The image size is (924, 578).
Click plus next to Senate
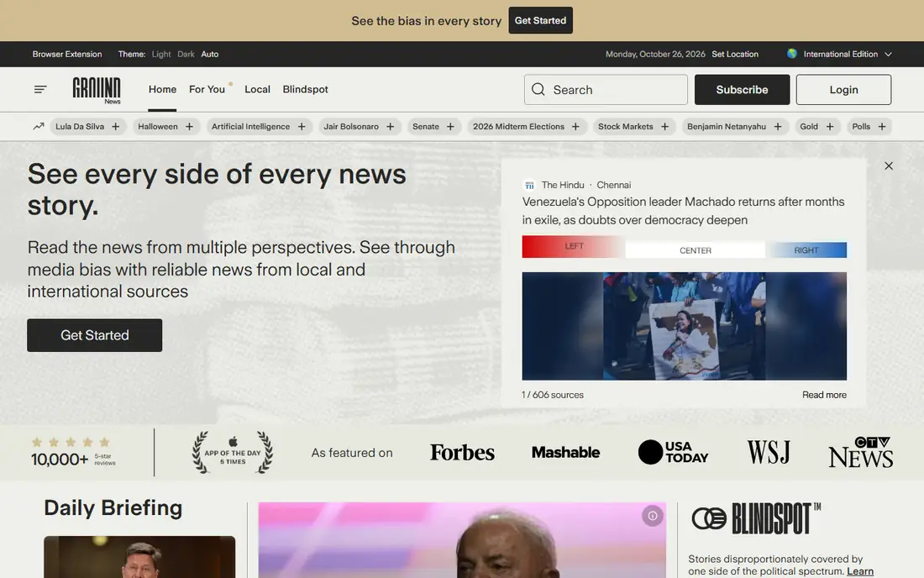(x=450, y=127)
